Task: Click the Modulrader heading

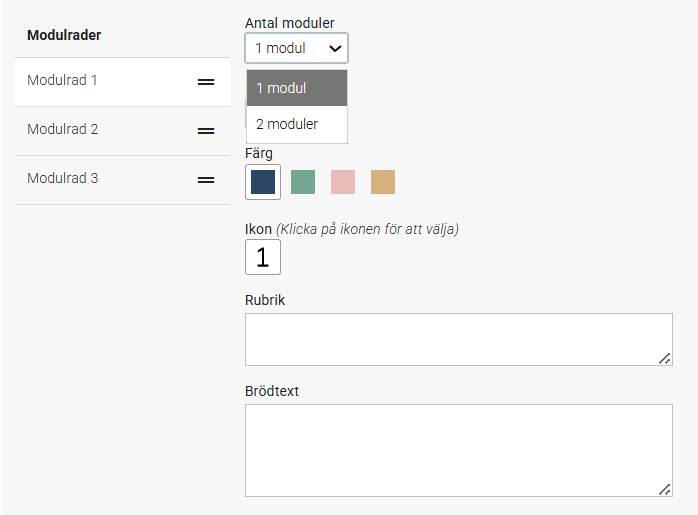Action: pos(64,35)
